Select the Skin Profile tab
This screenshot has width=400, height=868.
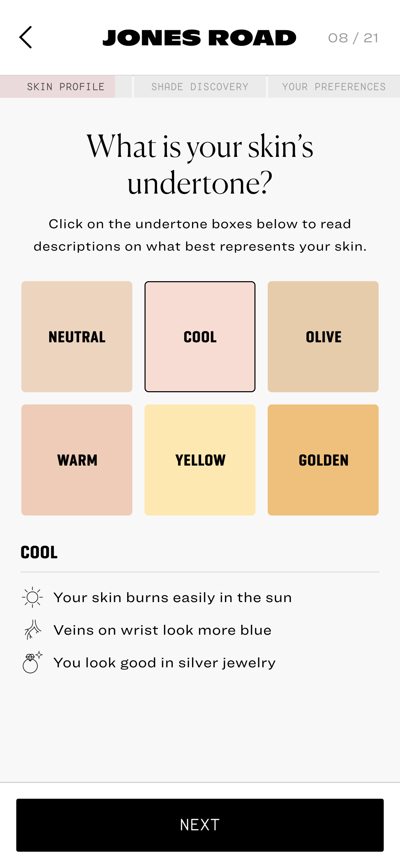coord(66,87)
